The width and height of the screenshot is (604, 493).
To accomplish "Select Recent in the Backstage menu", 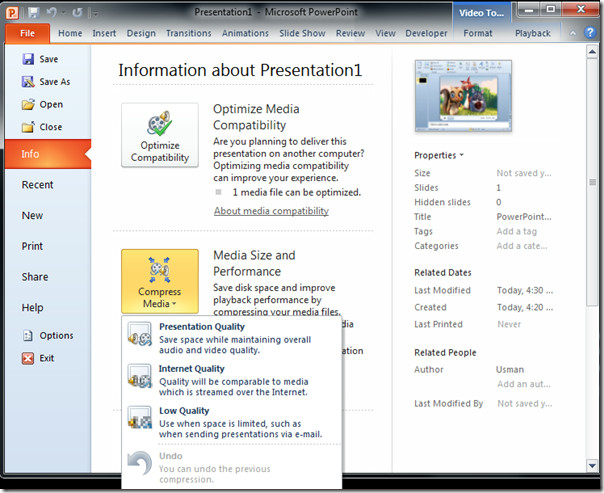I will coord(48,185).
